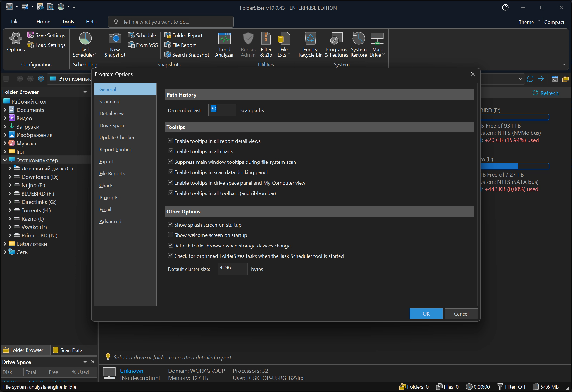Click the Vsyako (L:) usage bar

tap(514, 166)
